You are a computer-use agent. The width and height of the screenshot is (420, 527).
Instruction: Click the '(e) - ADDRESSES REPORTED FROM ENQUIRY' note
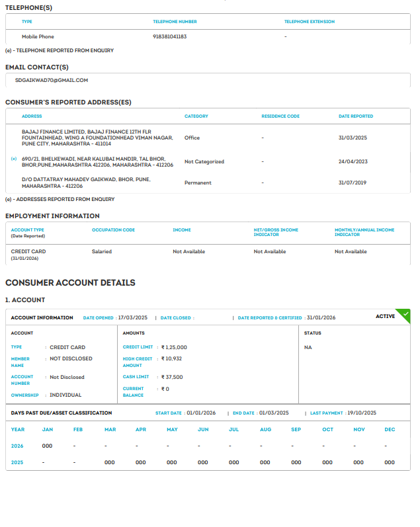[60, 199]
